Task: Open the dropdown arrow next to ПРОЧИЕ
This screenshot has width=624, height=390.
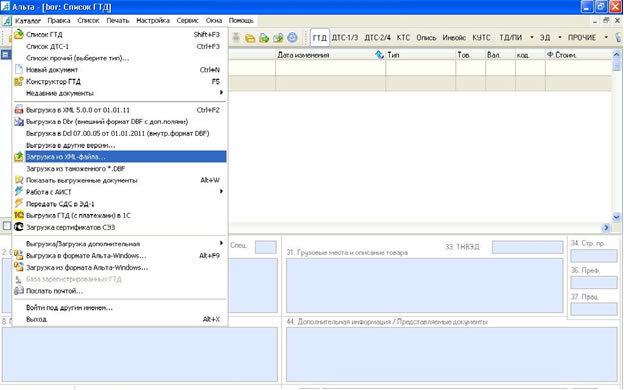Action: 606,37
